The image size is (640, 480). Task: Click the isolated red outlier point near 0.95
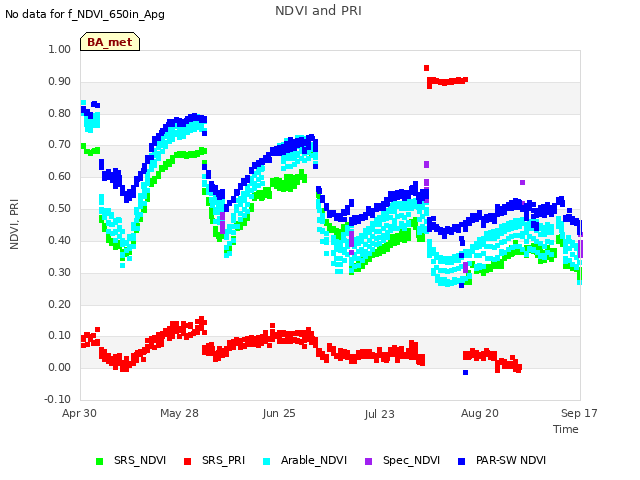pyautogui.click(x=427, y=68)
